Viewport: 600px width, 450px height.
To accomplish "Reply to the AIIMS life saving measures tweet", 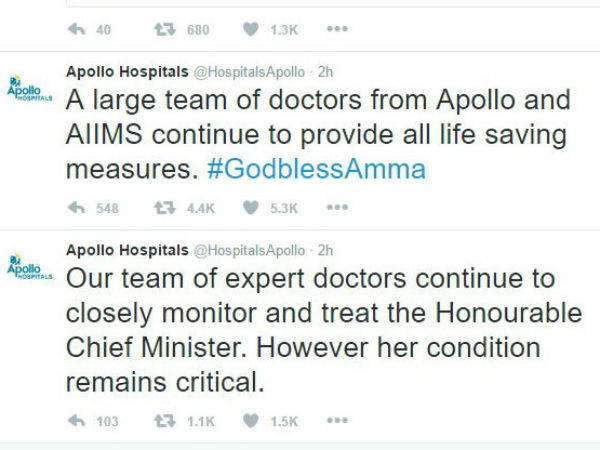I will 76,208.
